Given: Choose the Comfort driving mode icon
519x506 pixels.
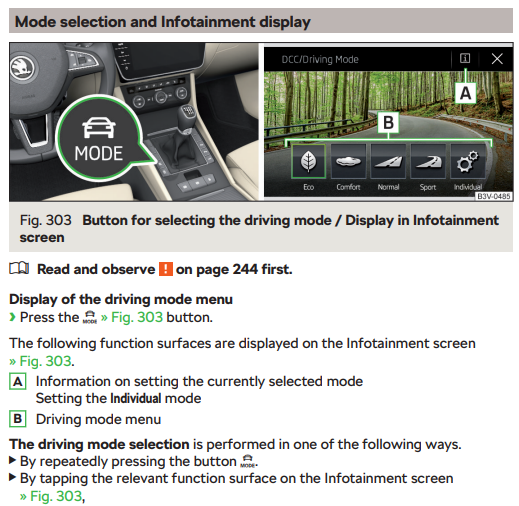Looking at the screenshot, I should [x=348, y=161].
